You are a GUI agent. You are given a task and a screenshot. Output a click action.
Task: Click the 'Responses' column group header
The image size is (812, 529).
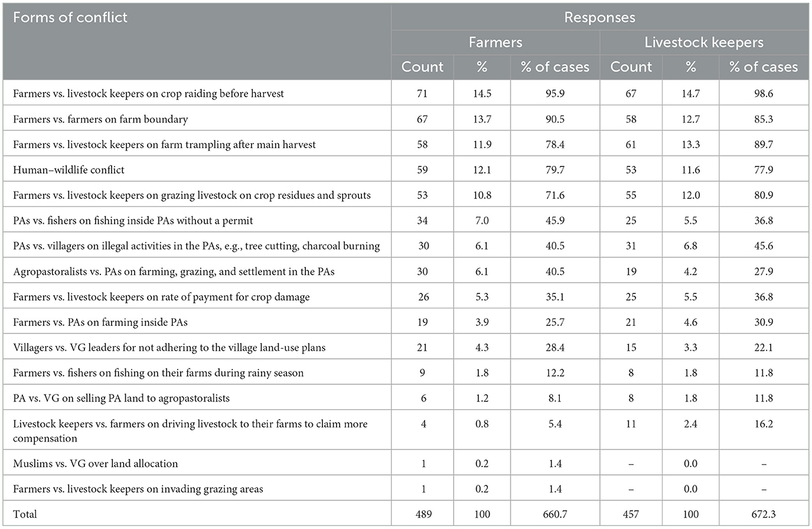[x=599, y=18]
